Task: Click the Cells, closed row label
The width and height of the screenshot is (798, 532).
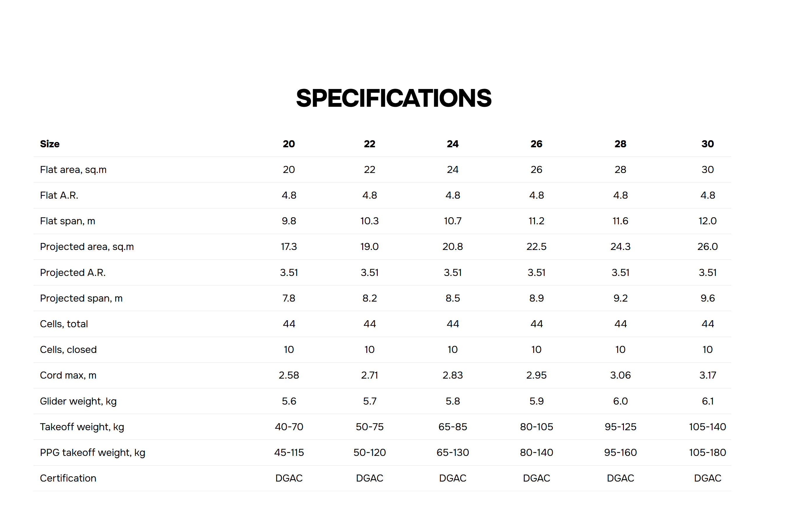Action: (x=68, y=350)
